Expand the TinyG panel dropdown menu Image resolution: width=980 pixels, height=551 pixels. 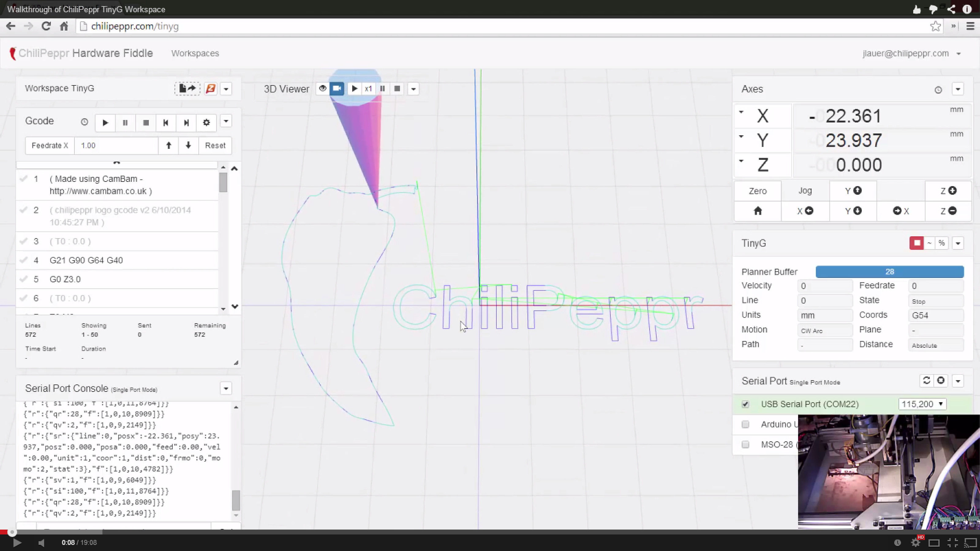(958, 243)
